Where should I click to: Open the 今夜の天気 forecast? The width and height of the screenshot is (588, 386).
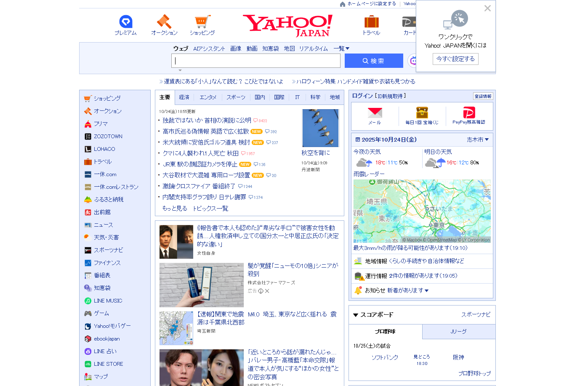click(386, 158)
